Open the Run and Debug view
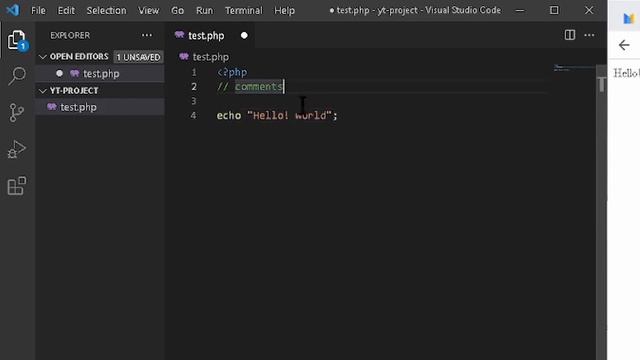 (x=17, y=149)
